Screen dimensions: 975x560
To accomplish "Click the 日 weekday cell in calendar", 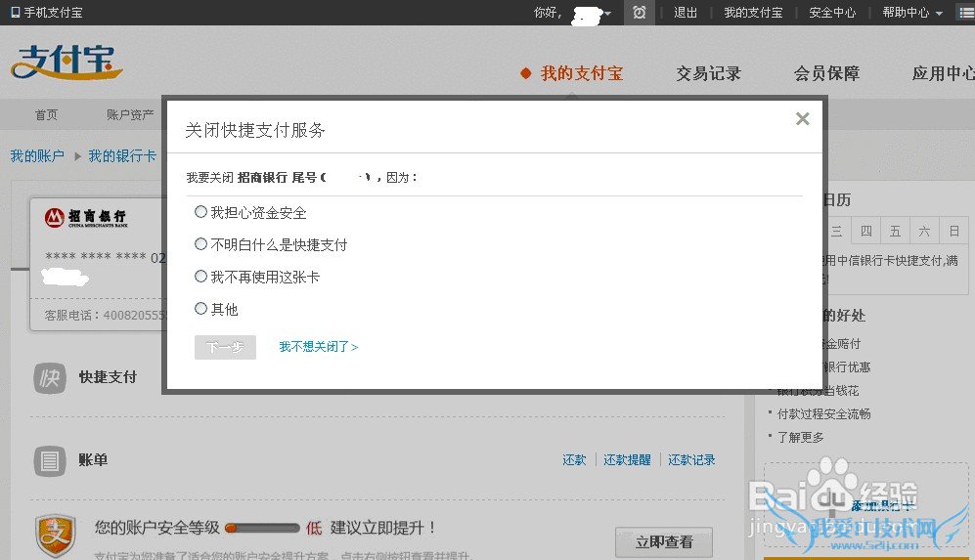I will (x=953, y=232).
